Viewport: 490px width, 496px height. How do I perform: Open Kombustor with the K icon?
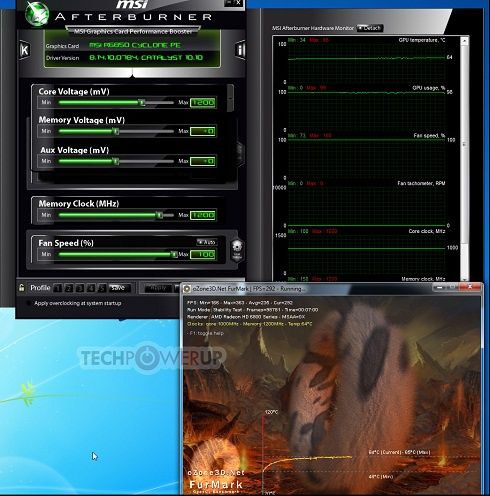click(24, 50)
